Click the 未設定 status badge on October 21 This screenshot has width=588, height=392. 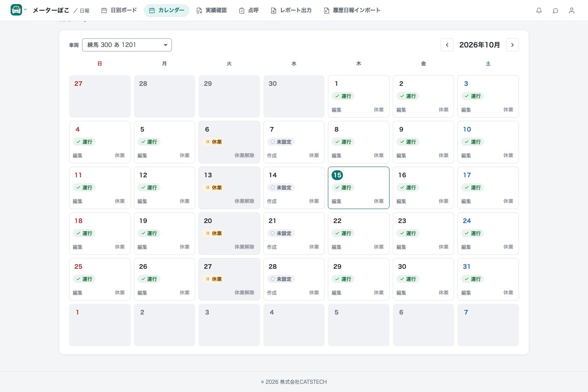(281, 233)
